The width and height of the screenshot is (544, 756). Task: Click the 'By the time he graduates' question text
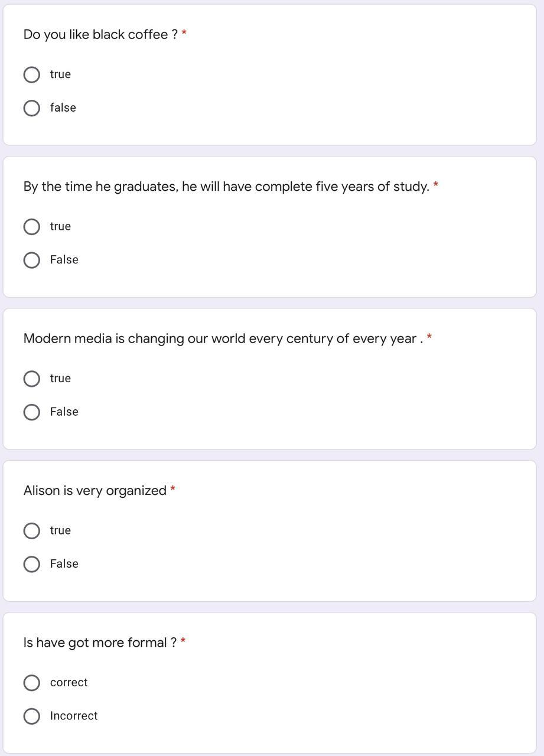(x=226, y=187)
